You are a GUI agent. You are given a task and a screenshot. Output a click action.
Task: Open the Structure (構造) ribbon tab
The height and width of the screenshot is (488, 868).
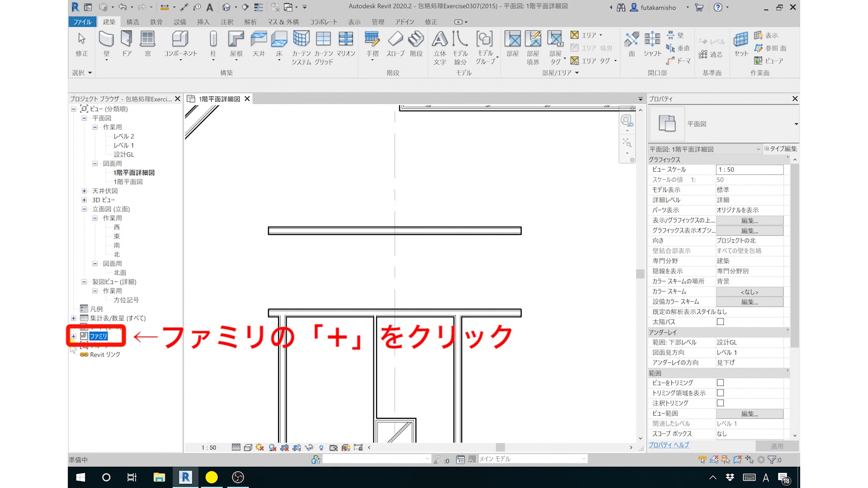tap(132, 22)
